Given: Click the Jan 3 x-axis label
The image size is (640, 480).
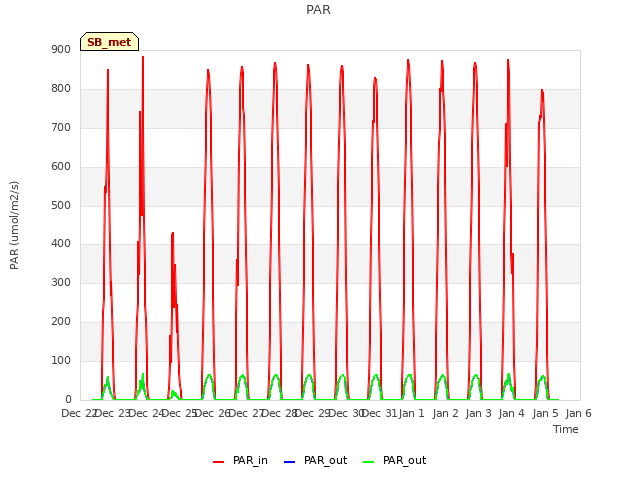Looking at the screenshot, I should pyautogui.click(x=478, y=414).
